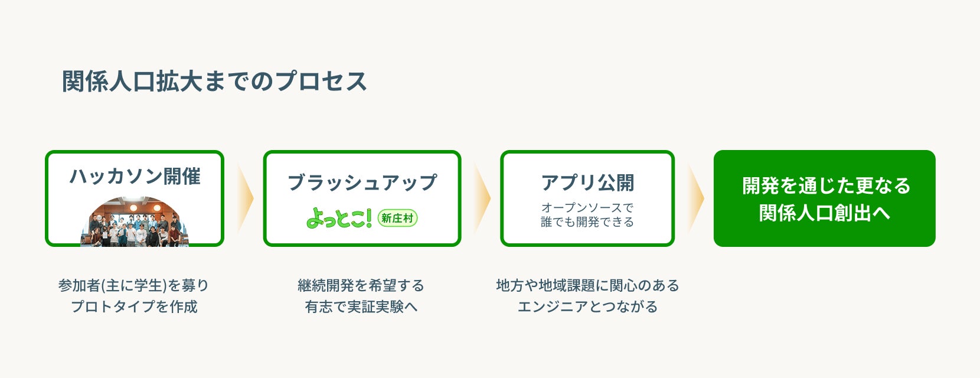
Task: Click the ブラッシュアップ heading
Action: [362, 183]
